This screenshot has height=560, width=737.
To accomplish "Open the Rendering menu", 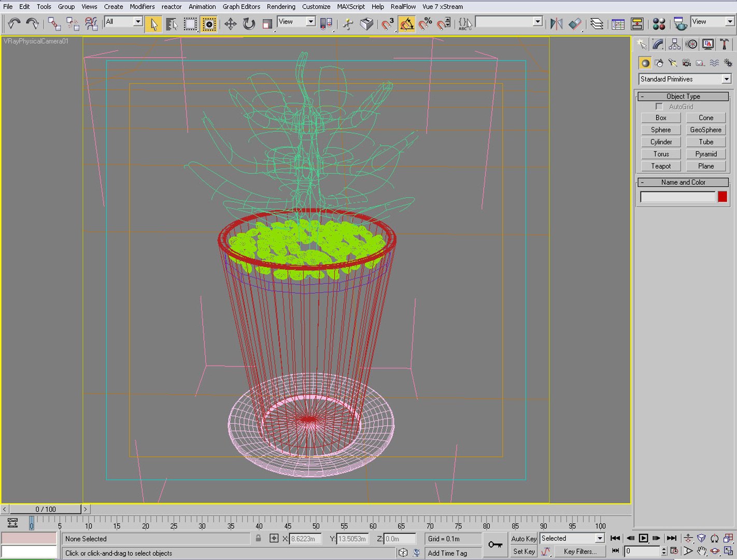I will (281, 7).
